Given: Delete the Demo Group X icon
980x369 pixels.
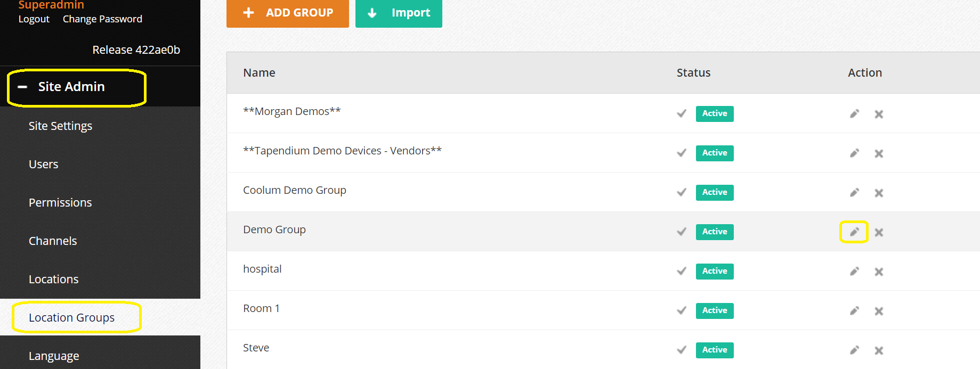Looking at the screenshot, I should tap(879, 232).
